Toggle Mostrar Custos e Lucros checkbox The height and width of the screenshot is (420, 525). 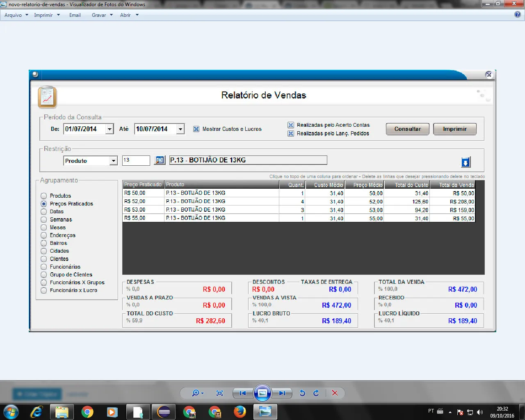[x=196, y=129]
